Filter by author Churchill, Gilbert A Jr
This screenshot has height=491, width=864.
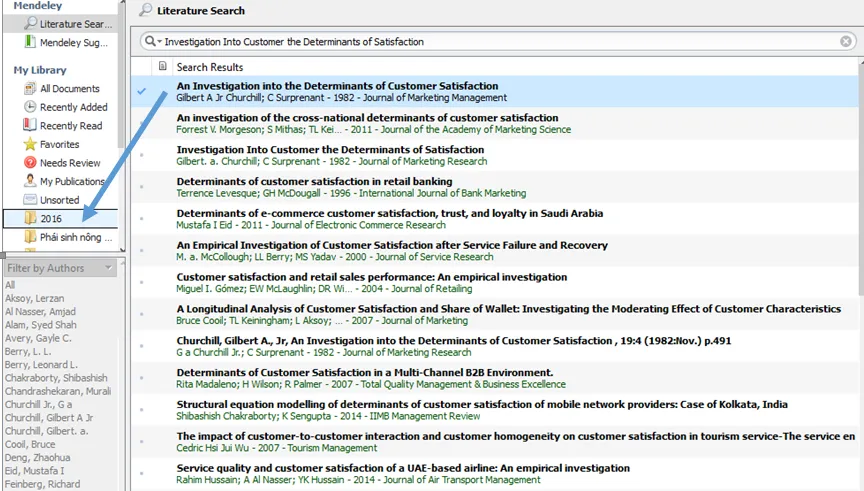[x=49, y=418]
